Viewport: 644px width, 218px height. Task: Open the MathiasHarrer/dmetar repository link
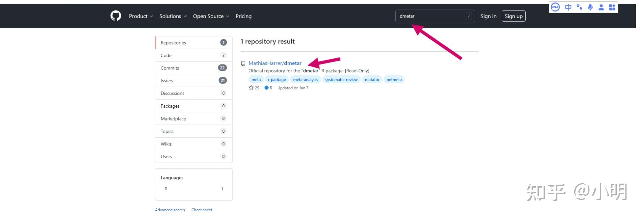click(275, 63)
